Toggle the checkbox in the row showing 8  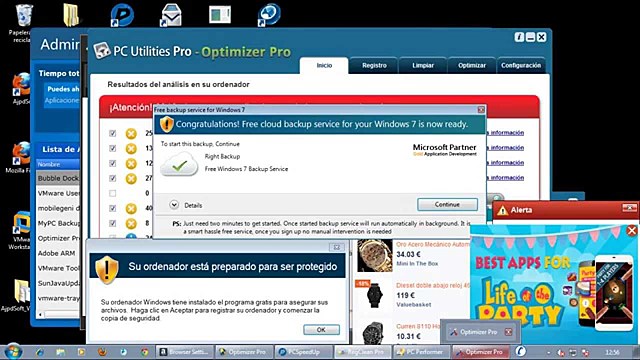[113, 223]
